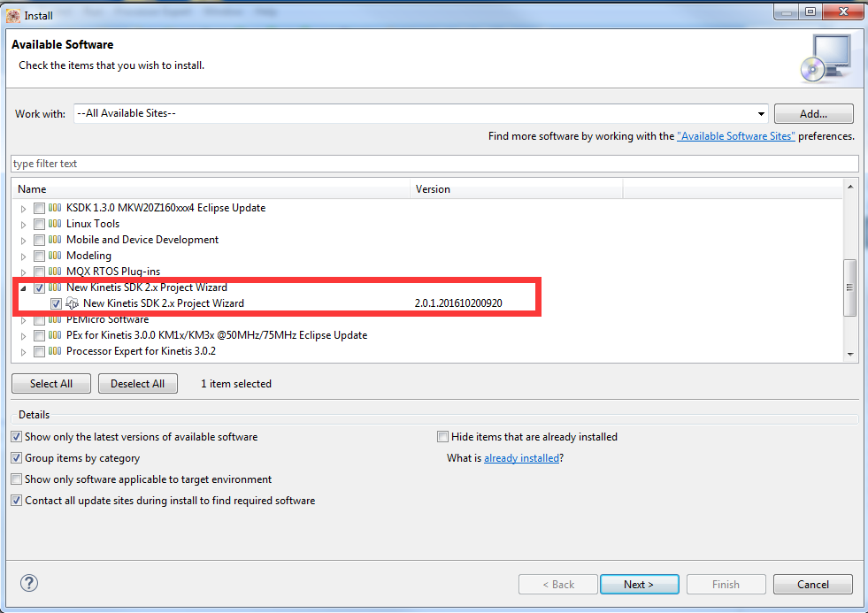Click the PEMicro Software category icon

click(x=55, y=320)
